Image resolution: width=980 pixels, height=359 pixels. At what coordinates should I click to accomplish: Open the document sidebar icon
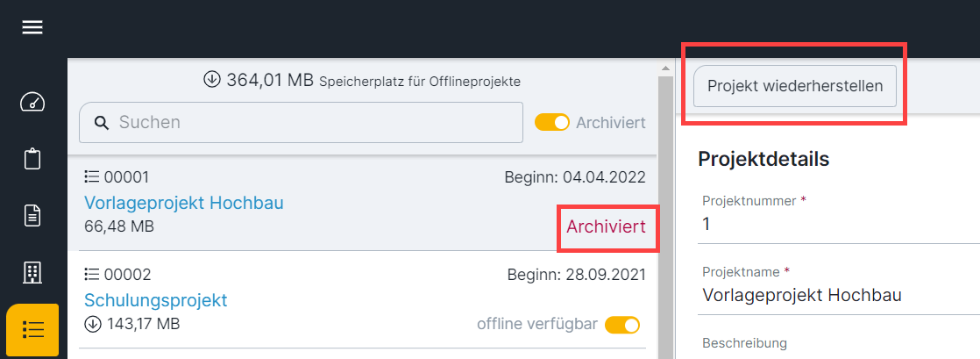click(32, 216)
